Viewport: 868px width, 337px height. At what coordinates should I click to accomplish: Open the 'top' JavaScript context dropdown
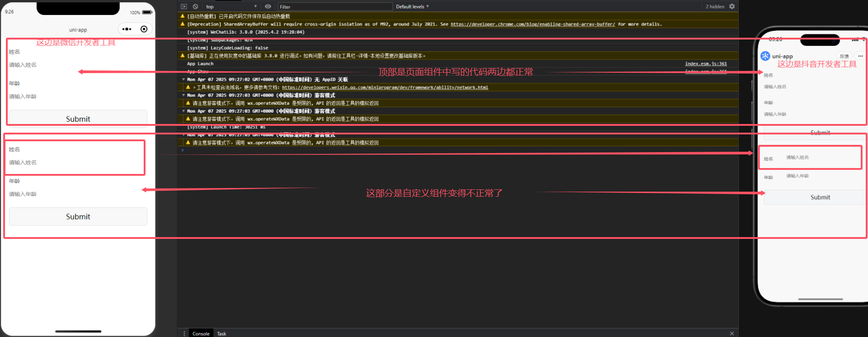231,6
